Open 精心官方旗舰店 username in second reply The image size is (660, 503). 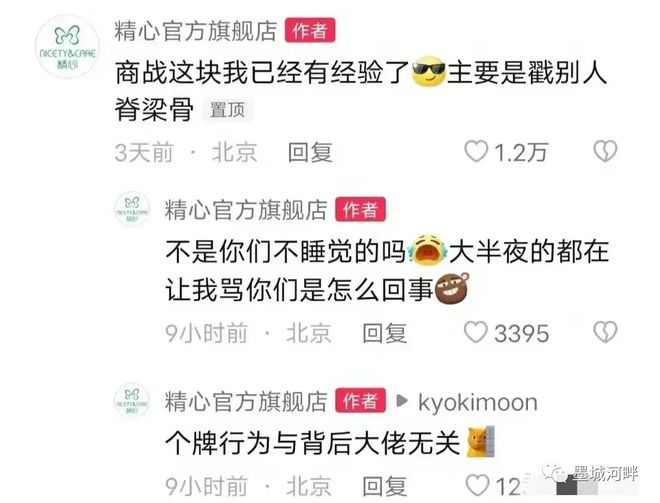tap(246, 210)
